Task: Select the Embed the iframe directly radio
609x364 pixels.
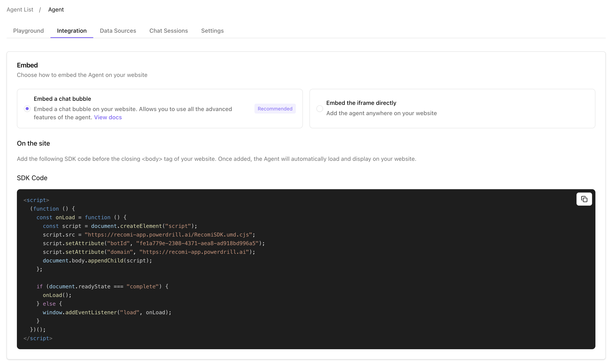Action: tap(320, 109)
